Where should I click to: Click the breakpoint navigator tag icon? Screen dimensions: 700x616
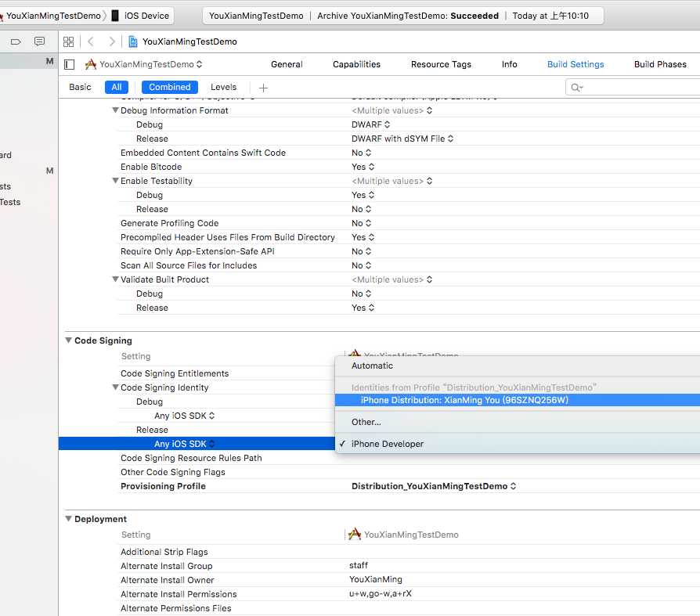pos(16,41)
